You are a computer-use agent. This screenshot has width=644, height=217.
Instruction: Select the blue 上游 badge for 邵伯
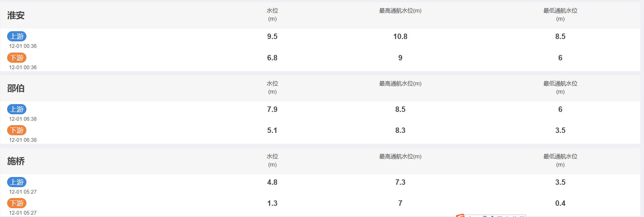click(x=17, y=109)
